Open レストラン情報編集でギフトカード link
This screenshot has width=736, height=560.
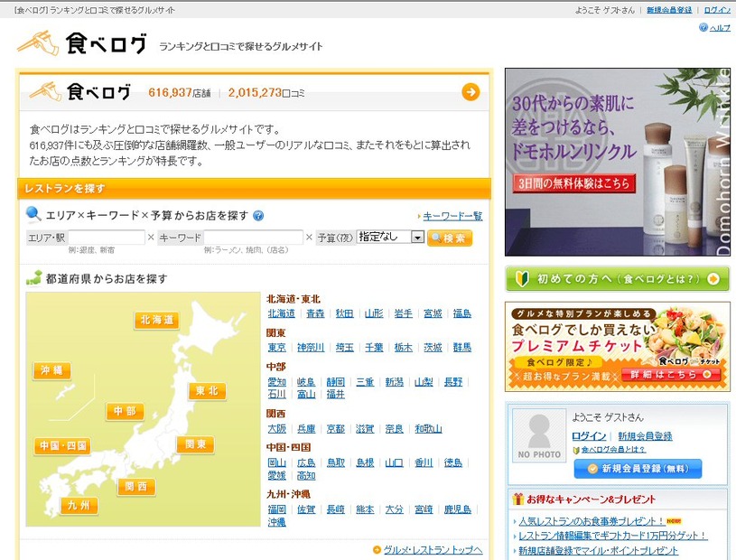tap(612, 536)
